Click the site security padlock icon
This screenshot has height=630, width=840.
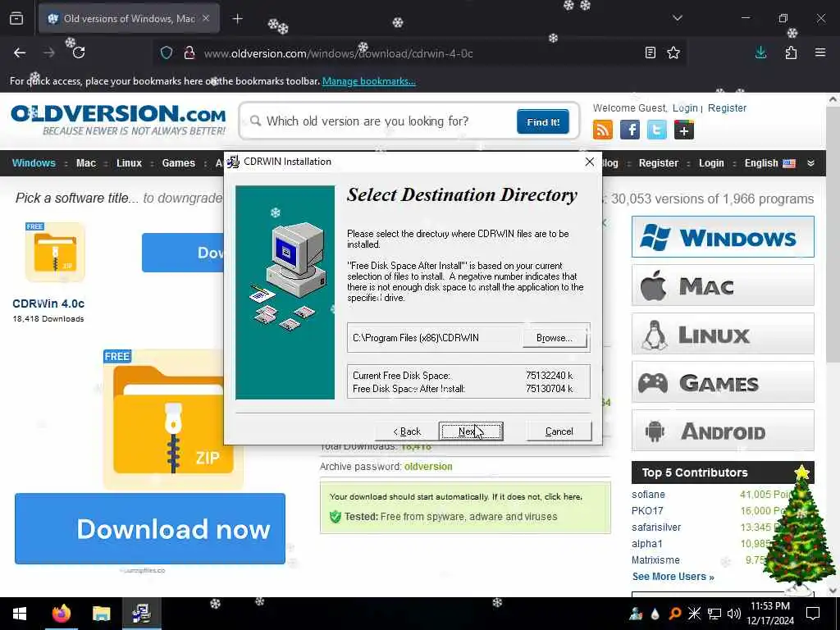189,53
